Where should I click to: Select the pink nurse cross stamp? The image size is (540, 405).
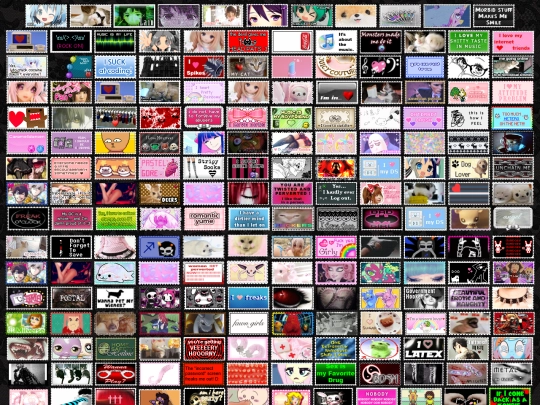point(292,349)
